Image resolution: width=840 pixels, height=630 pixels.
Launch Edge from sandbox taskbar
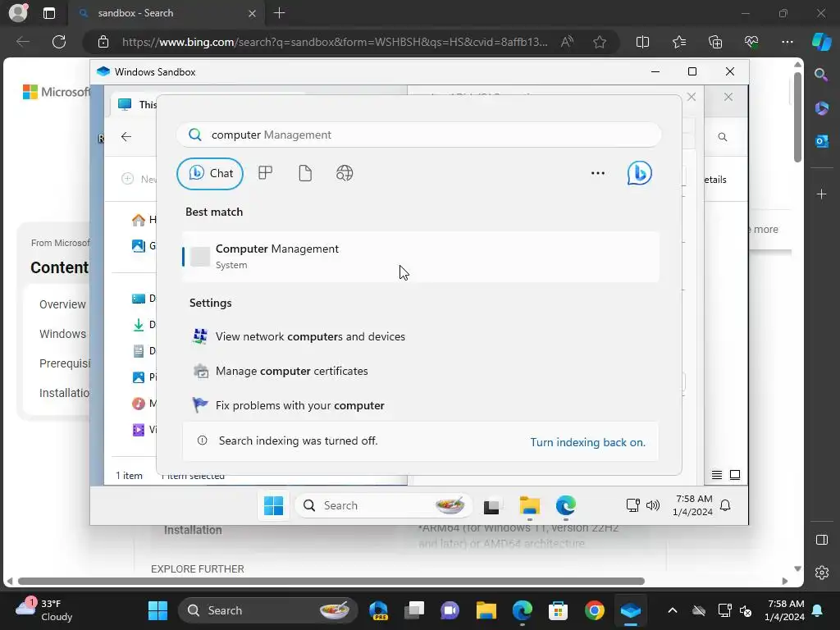(x=566, y=505)
